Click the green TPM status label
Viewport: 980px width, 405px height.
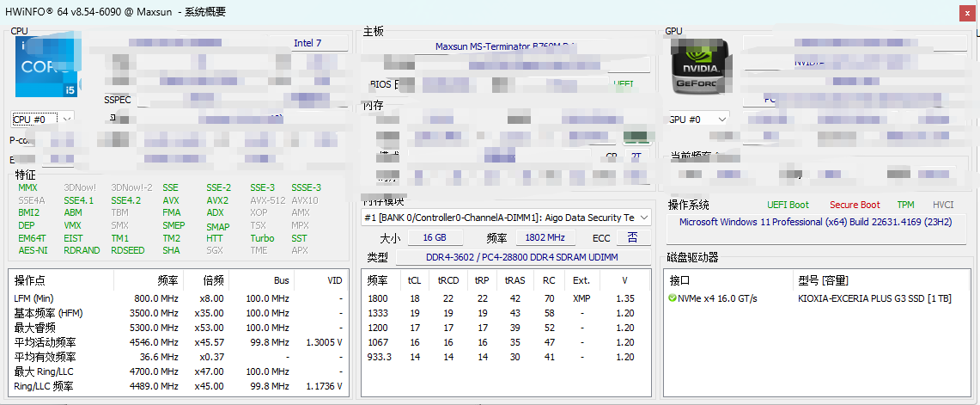pyautogui.click(x=905, y=205)
